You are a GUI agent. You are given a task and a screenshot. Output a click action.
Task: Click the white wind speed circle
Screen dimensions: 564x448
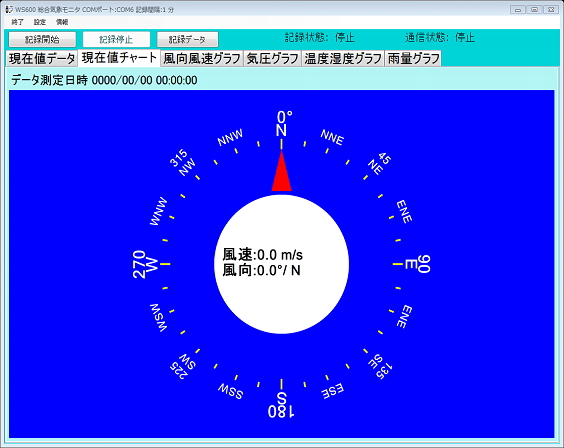tap(282, 264)
